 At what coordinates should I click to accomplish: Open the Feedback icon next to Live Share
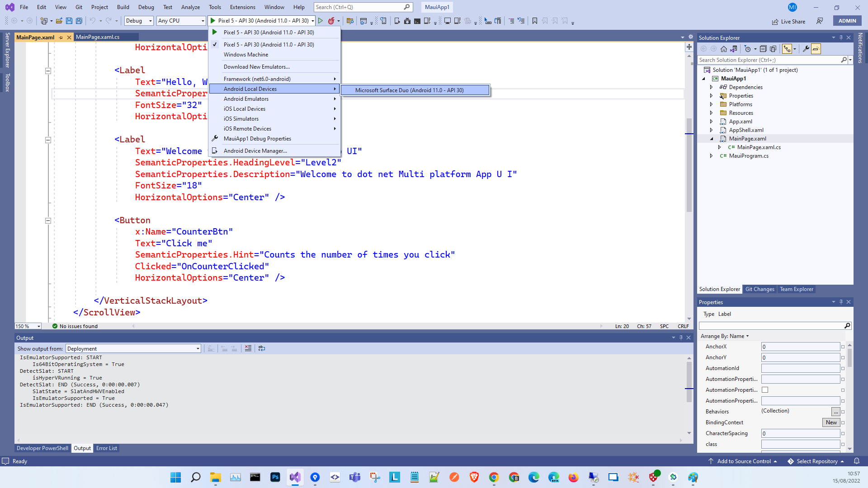[x=820, y=21]
